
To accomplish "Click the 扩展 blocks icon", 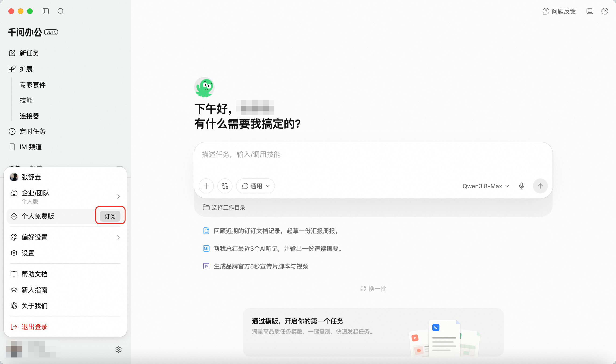I will click(12, 69).
